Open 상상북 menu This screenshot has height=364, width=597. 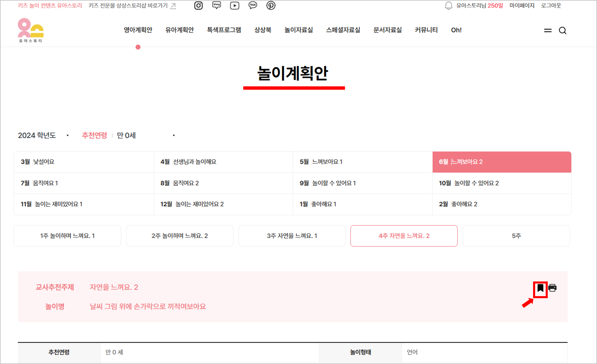click(x=263, y=30)
